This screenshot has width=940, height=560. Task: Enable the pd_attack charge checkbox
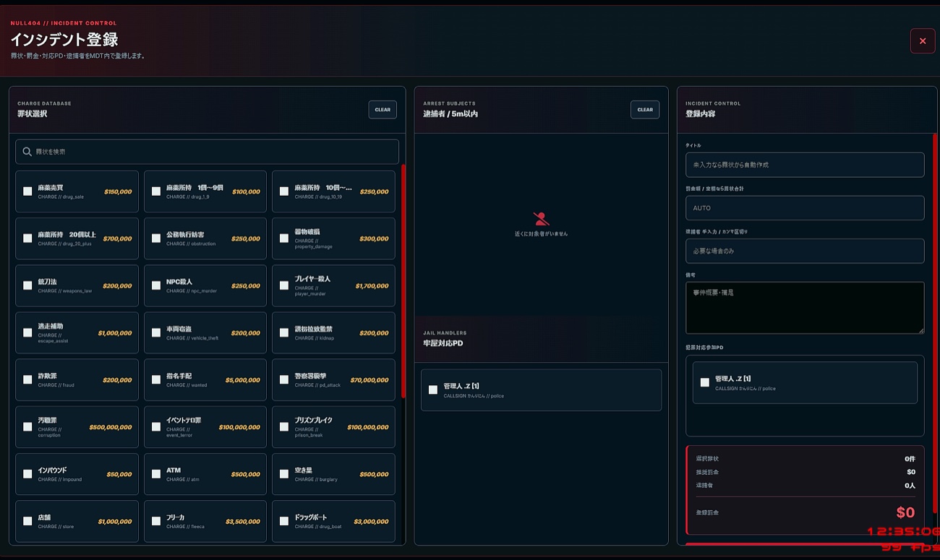[x=284, y=380]
